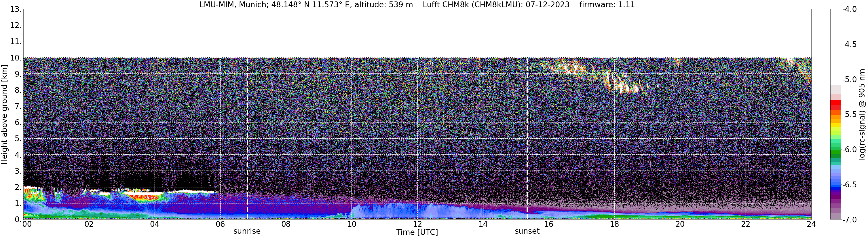The width and height of the screenshot is (868, 238).
Task: Select the station text 'LMU-MIM, Munich' in the title
Action: coord(233,5)
